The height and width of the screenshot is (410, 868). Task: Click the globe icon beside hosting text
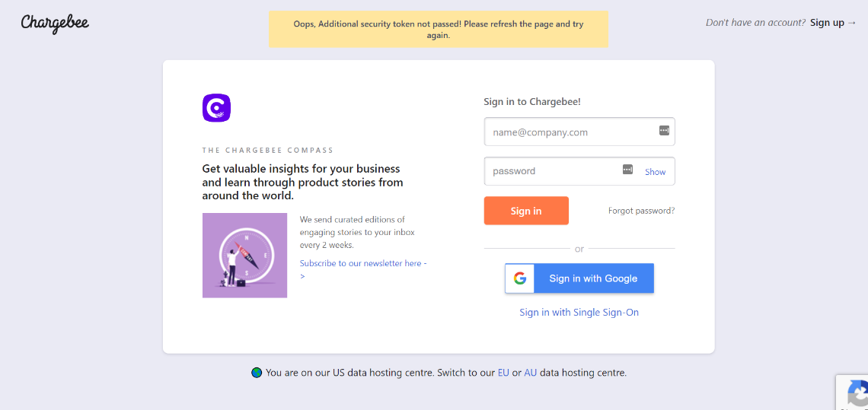(257, 373)
